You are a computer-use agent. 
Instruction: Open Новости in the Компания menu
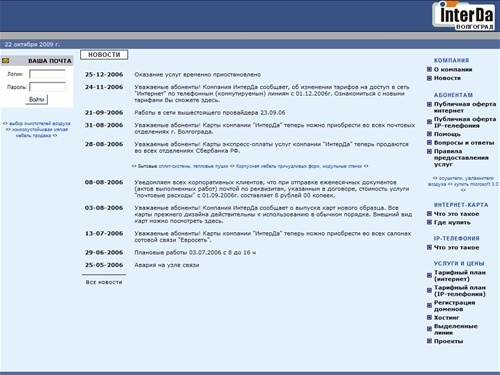tap(447, 78)
